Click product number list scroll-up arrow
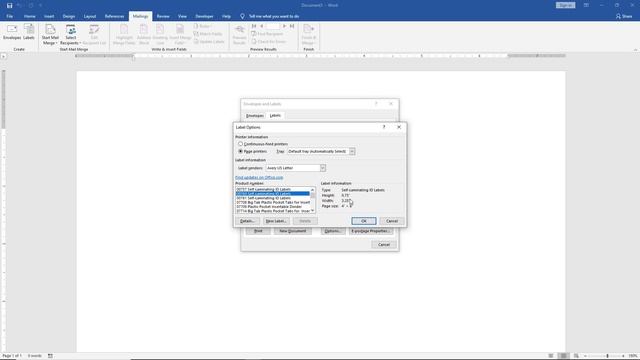The height and width of the screenshot is (360, 640). 313,190
